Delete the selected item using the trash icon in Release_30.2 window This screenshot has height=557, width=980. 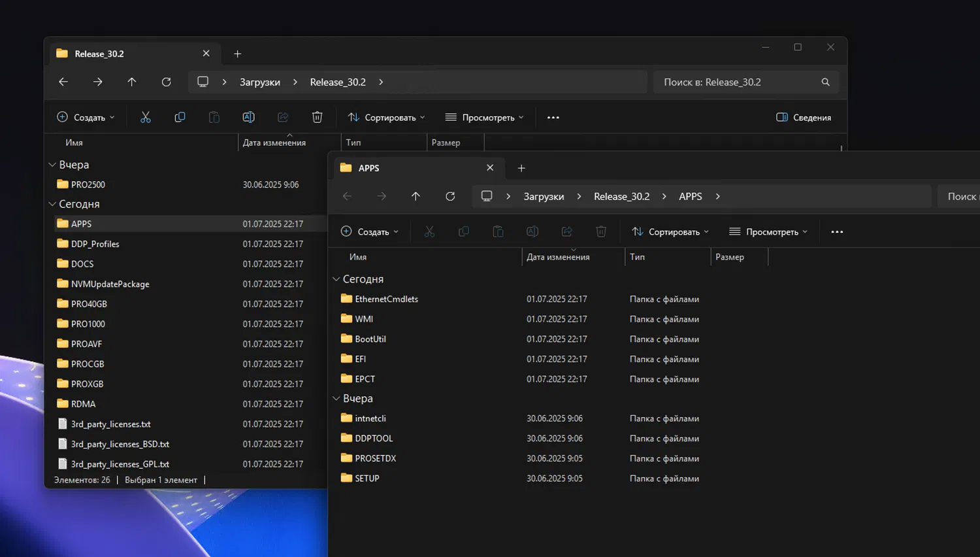click(317, 117)
